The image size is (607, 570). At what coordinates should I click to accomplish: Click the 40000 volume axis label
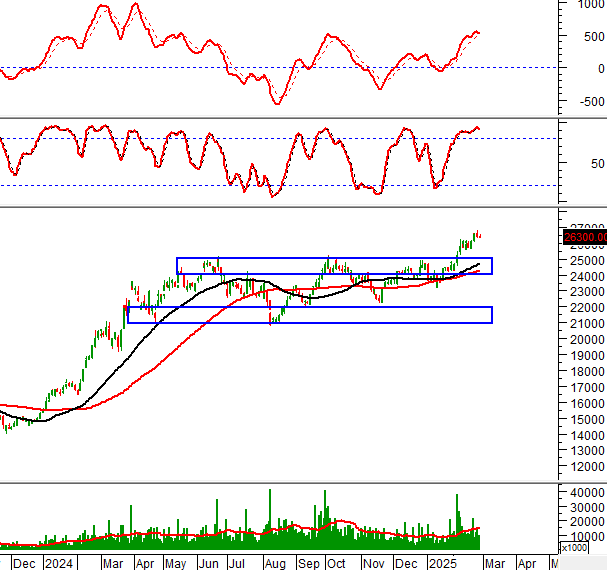pos(585,494)
